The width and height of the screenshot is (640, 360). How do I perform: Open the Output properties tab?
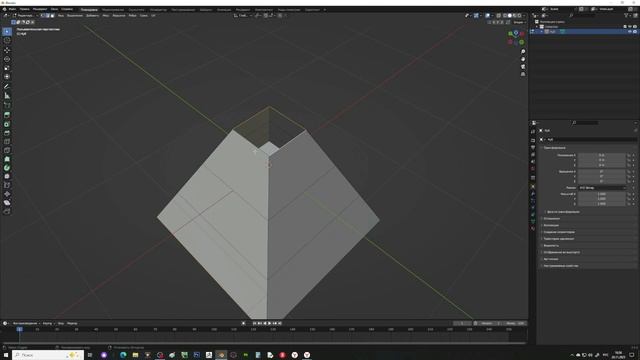(x=533, y=147)
